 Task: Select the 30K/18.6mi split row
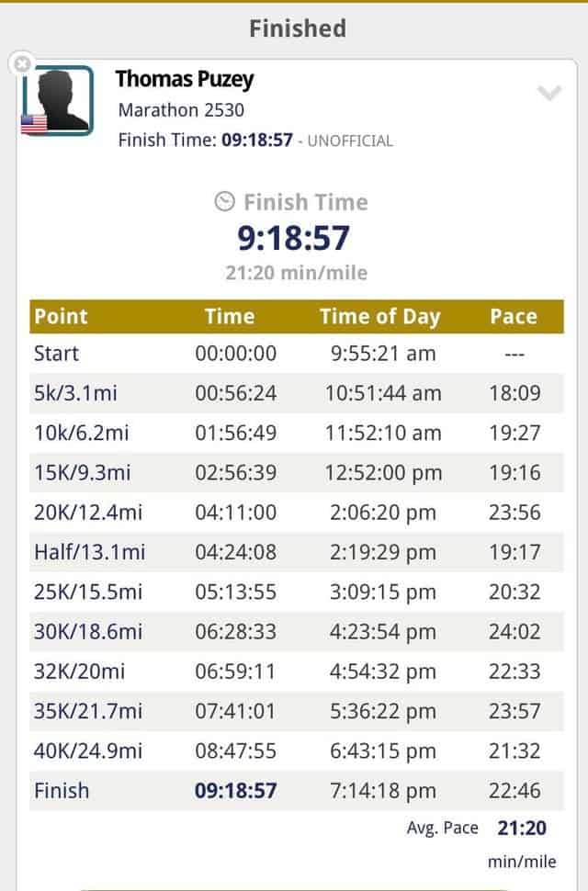point(297,632)
